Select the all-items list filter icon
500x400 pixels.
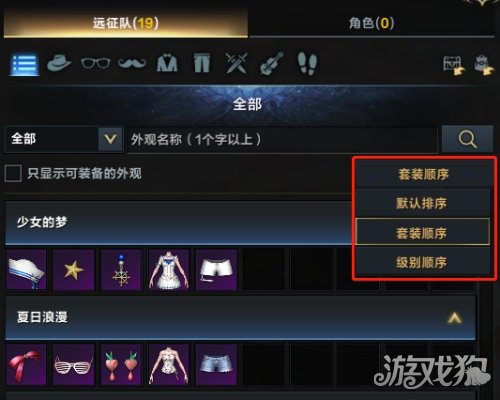tap(24, 64)
